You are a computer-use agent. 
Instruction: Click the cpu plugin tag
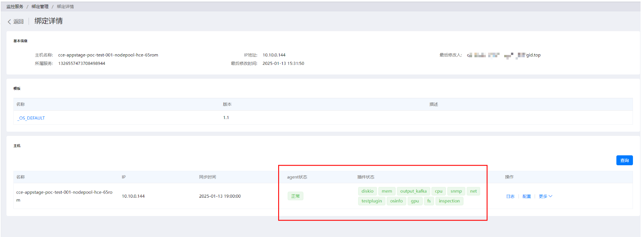click(x=439, y=191)
